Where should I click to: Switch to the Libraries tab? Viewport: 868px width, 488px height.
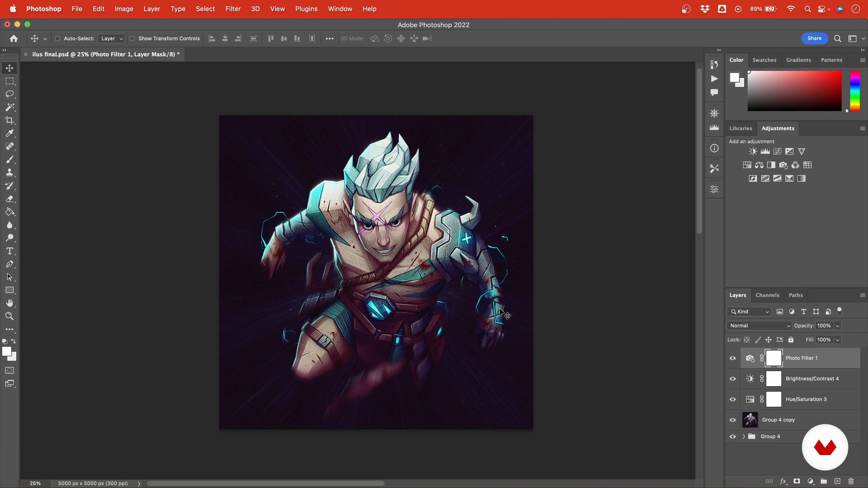741,128
